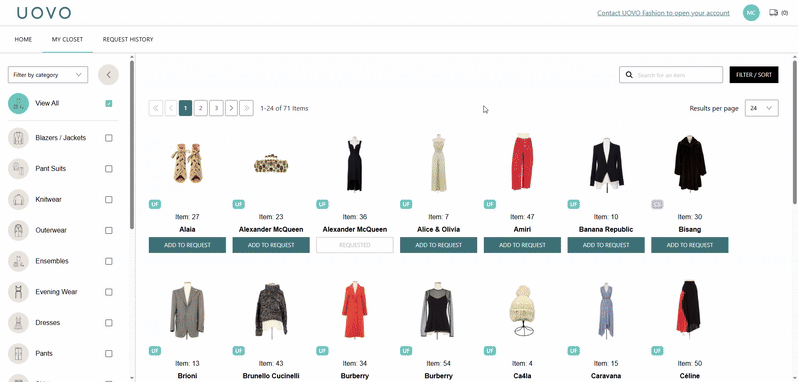Screen dimensions: 798x382
Task: Click the Evening Wear category icon
Action: tap(18, 292)
